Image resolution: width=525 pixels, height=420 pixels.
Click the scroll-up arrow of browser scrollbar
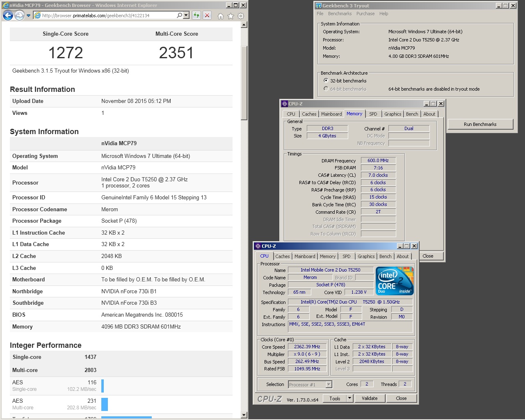[244, 25]
